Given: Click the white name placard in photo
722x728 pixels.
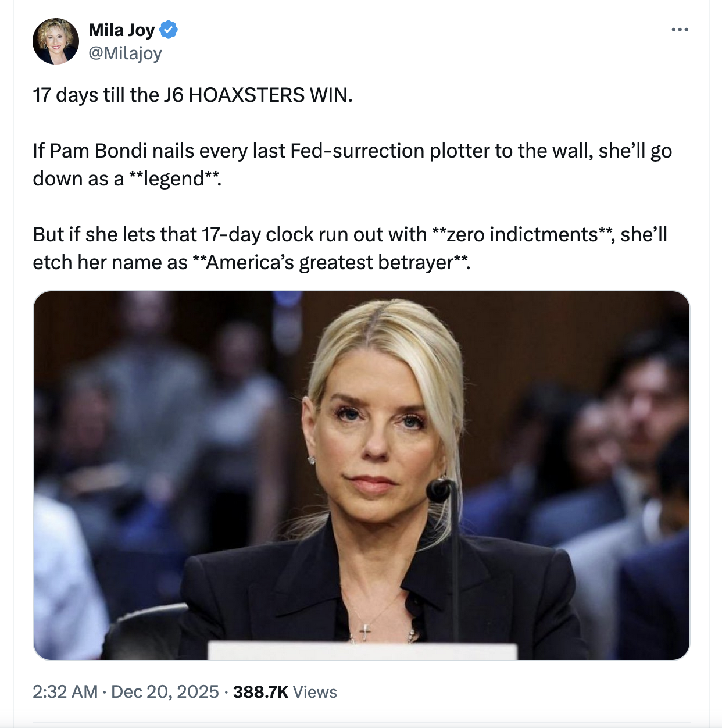Looking at the screenshot, I should [362, 651].
